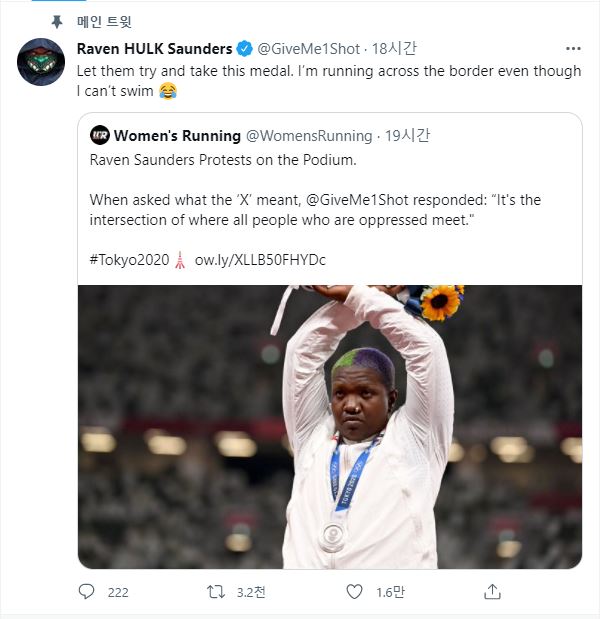Click the reply speech bubble icon
603x619 pixels.
pyautogui.click(x=86, y=592)
